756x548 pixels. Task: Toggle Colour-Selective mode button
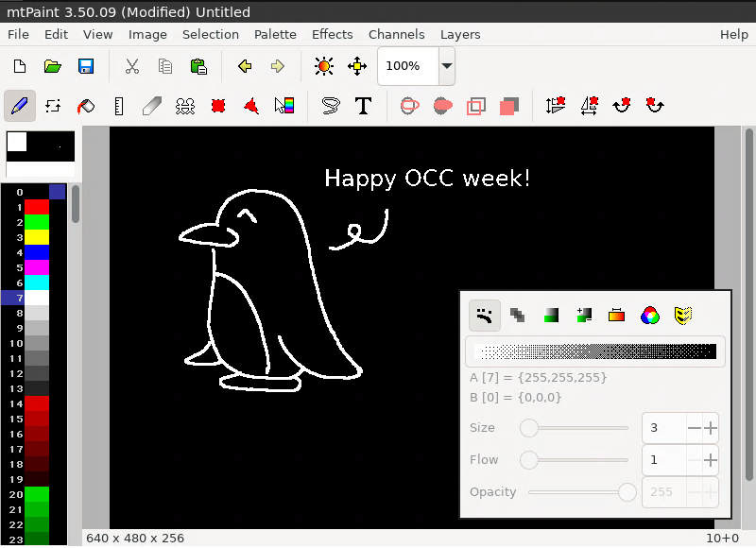(x=616, y=315)
